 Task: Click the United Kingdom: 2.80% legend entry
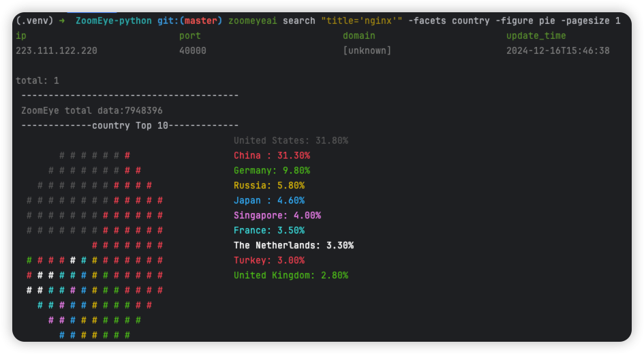click(x=291, y=276)
